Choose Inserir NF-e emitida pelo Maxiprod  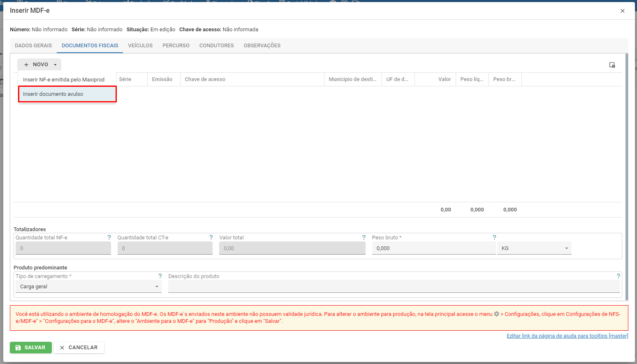(64, 80)
